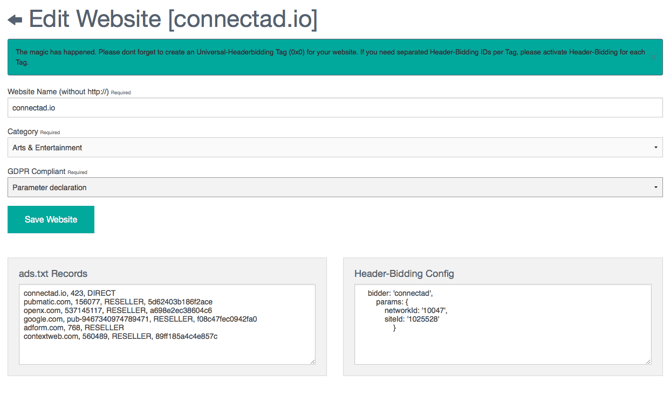Viewport: 670px width, 396px height.
Task: Click the 'GDPR Compliant' label
Action: pos(36,171)
